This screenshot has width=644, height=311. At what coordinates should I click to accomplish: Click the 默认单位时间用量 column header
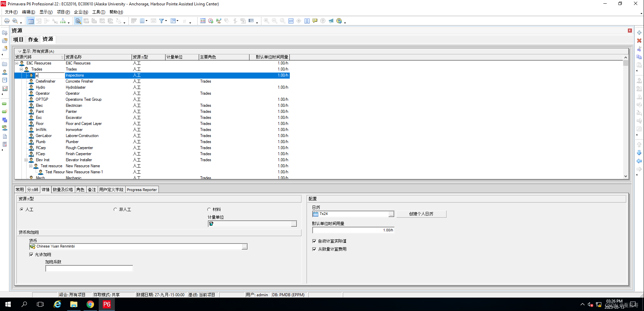tap(269, 57)
